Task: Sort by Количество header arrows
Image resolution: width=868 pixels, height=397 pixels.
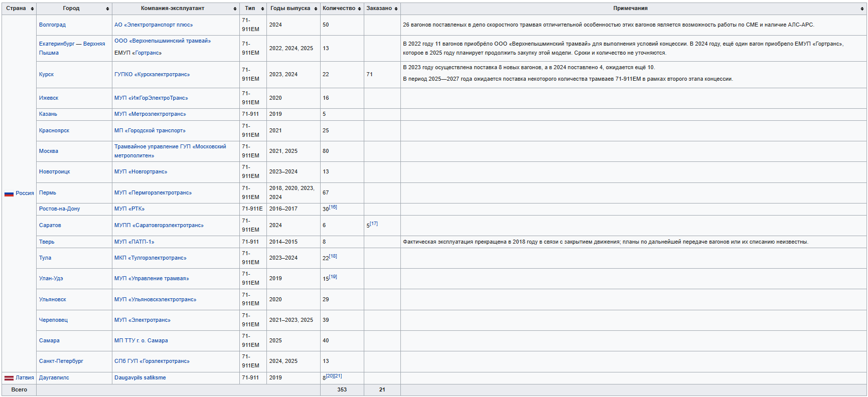Action: [x=360, y=9]
